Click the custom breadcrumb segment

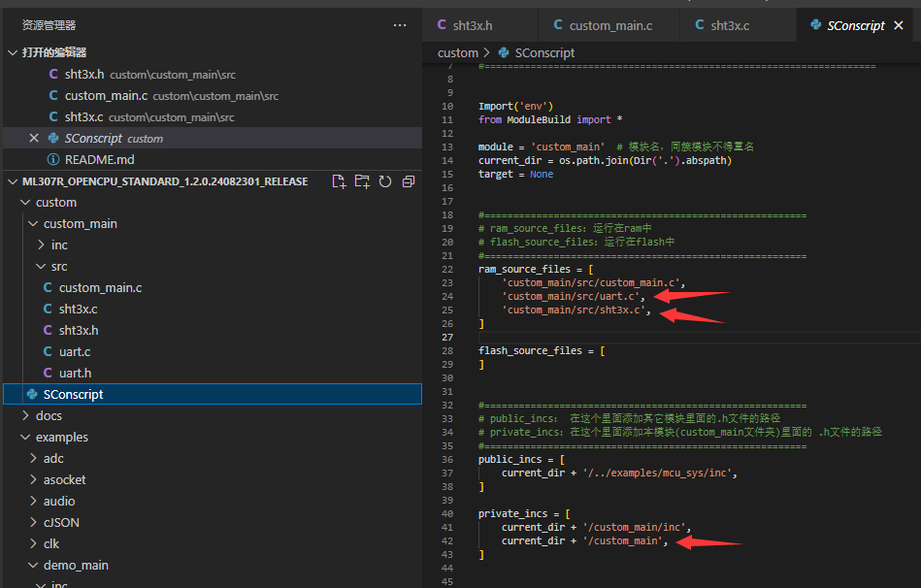pos(457,52)
